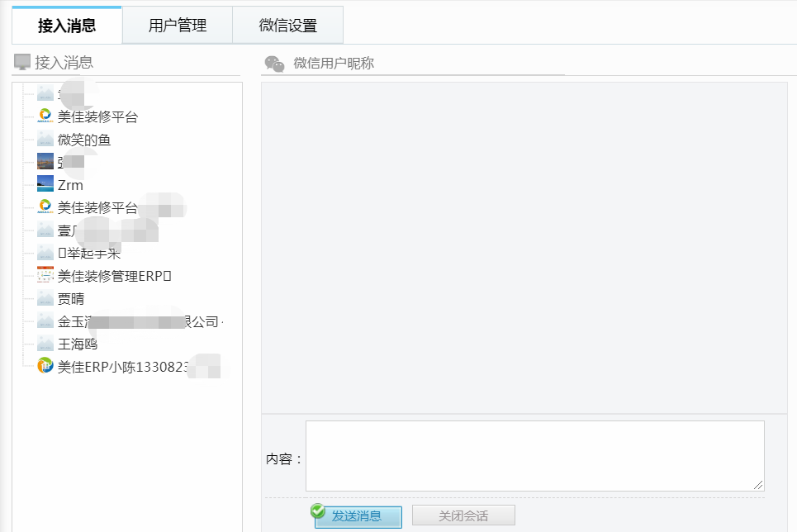The image size is (797, 532).
Task: Click 微笑的鱼's avatar icon
Action: pos(45,138)
